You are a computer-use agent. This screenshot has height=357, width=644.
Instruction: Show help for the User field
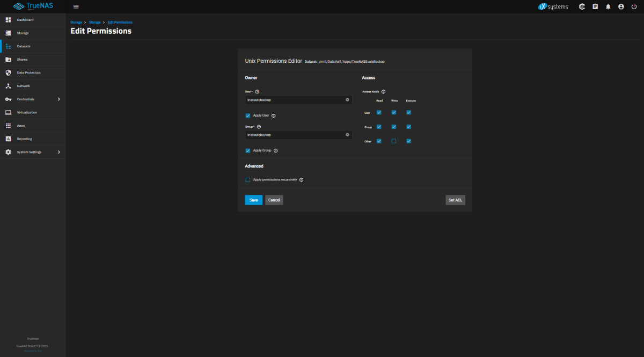(257, 92)
